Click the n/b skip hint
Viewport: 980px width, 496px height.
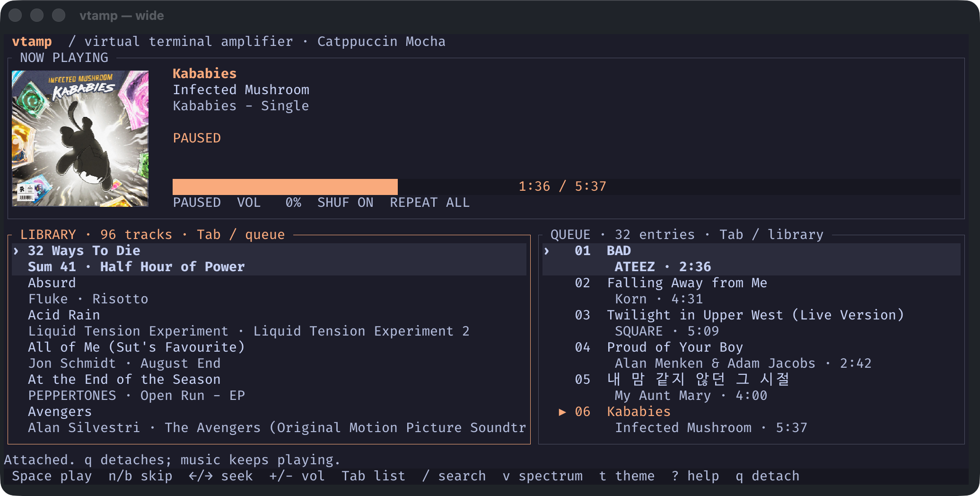pyautogui.click(x=140, y=476)
